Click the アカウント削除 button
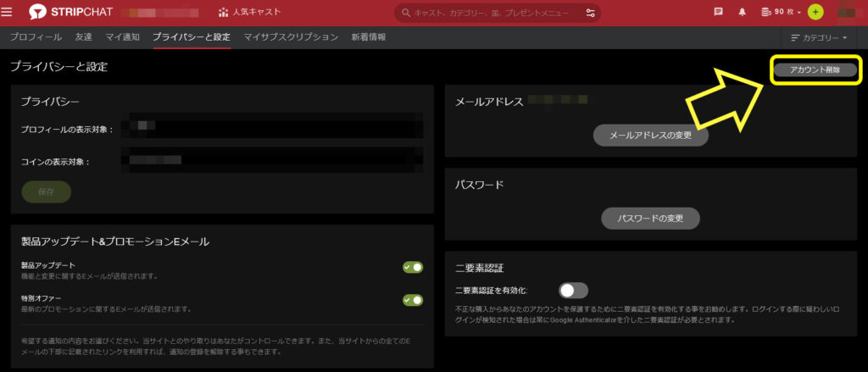Image resolution: width=868 pixels, height=372 pixels. 815,69
